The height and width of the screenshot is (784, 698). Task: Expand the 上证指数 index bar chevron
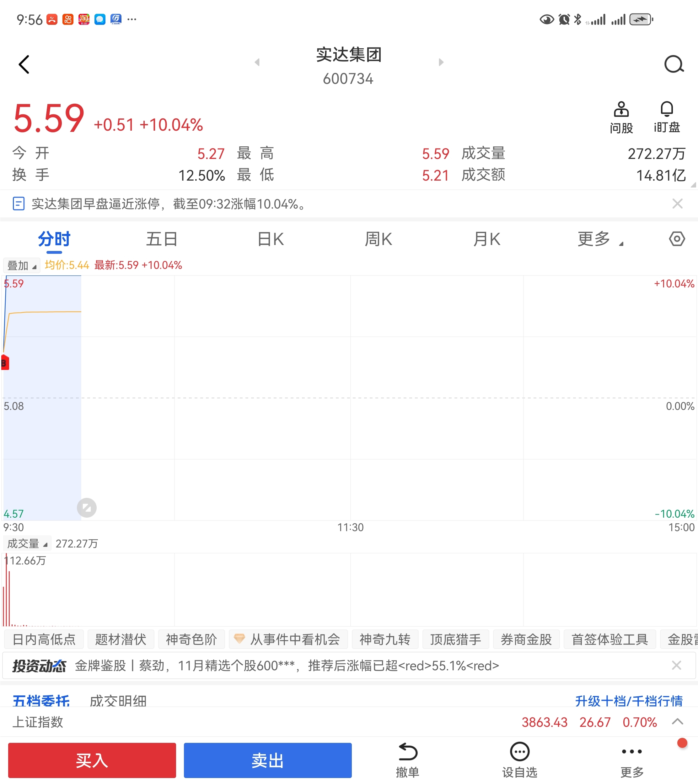(x=677, y=722)
